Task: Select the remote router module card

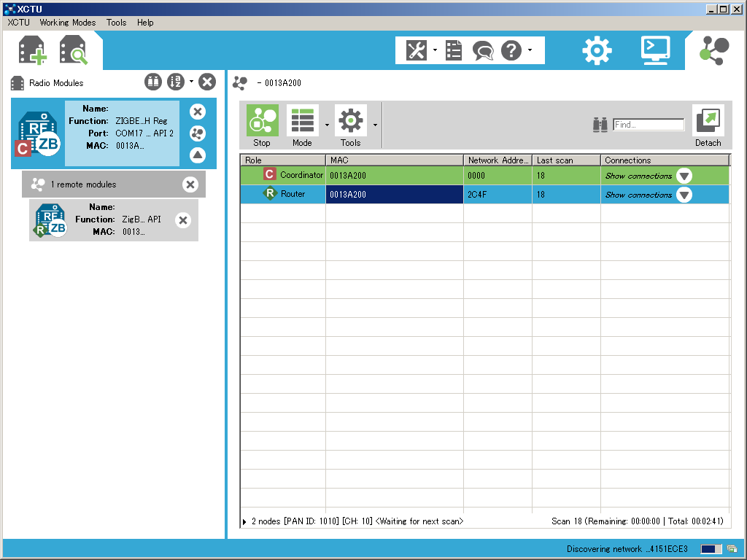Action: (113, 220)
